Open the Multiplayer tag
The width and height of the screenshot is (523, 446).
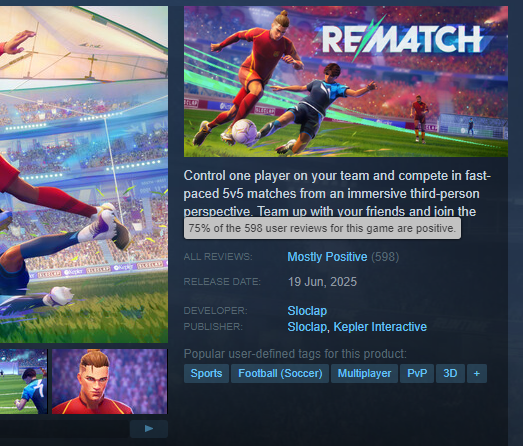click(x=364, y=373)
